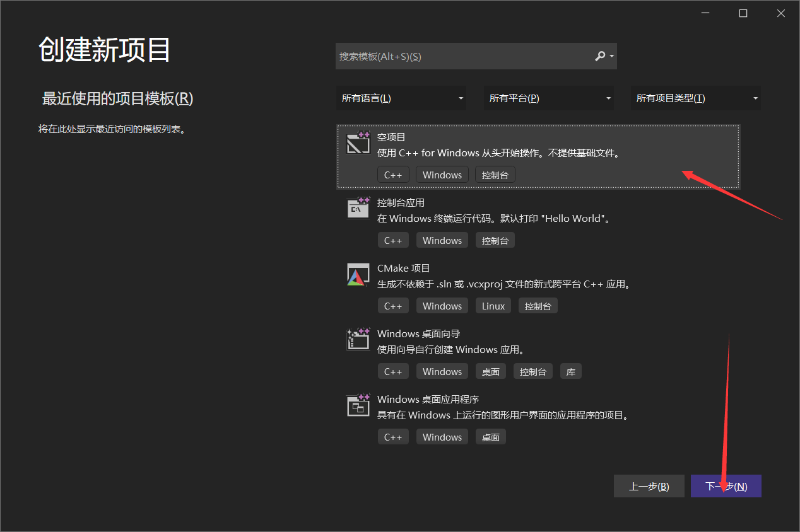Click the search magnifier icon
This screenshot has width=800, height=532.
tap(600, 56)
